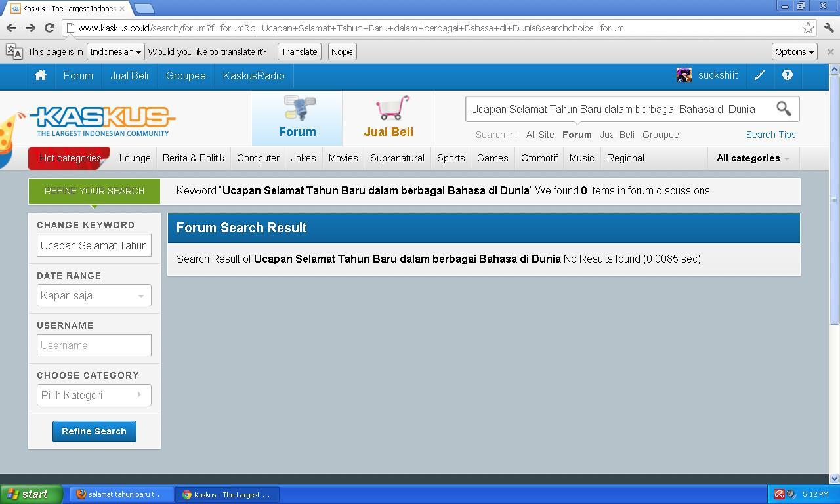This screenshot has height=504, width=840.
Task: Click browser forward arrow
Action: point(30,28)
